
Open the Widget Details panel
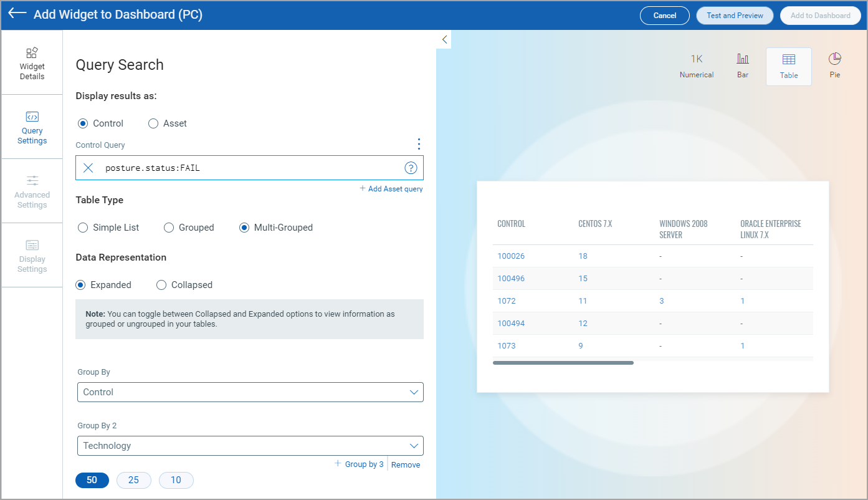click(x=32, y=62)
